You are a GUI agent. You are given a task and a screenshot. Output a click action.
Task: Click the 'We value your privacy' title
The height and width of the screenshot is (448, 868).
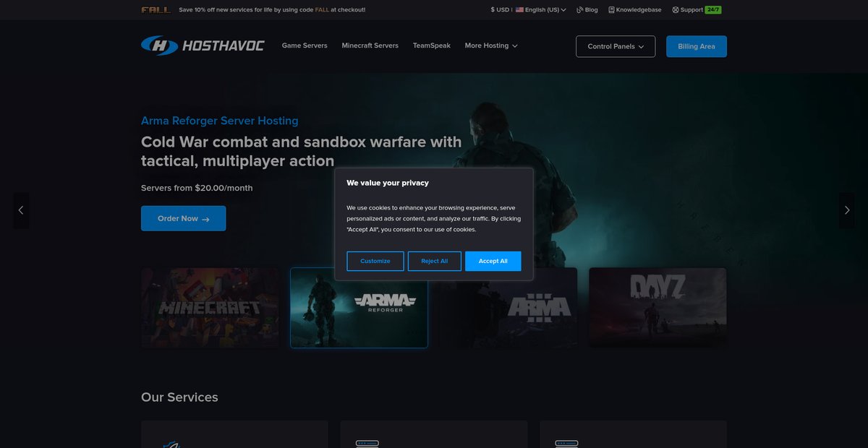[388, 183]
